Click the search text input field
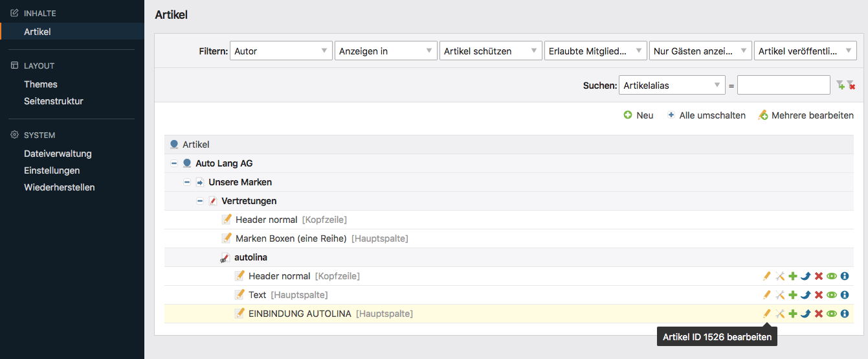 [783, 85]
